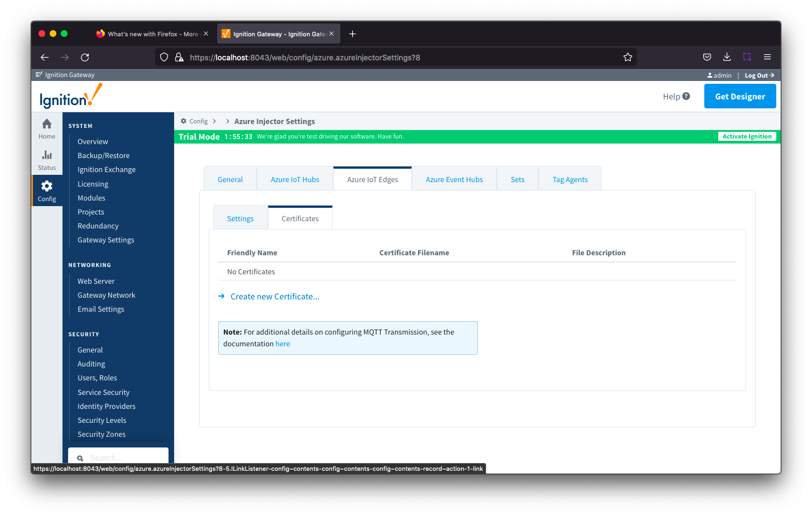Screen dimensions: 812x515
Task: Open Gateway Network in the sidebar
Action: (106, 295)
